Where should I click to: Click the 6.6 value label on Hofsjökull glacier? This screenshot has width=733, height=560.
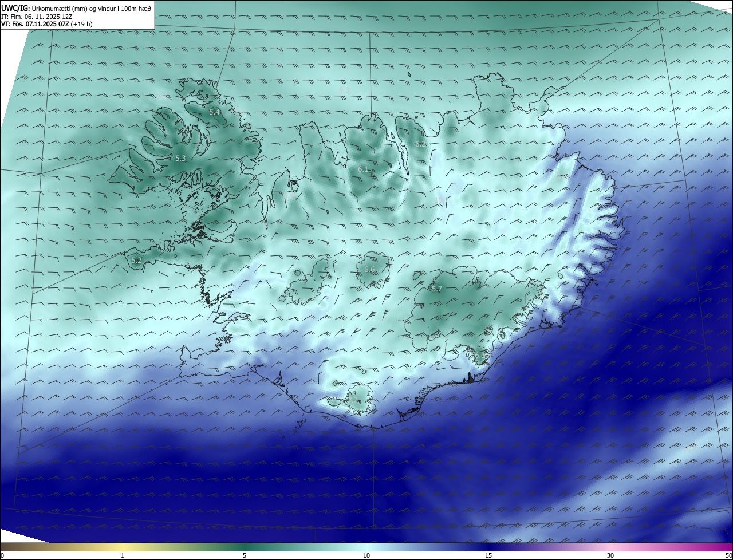(x=369, y=270)
